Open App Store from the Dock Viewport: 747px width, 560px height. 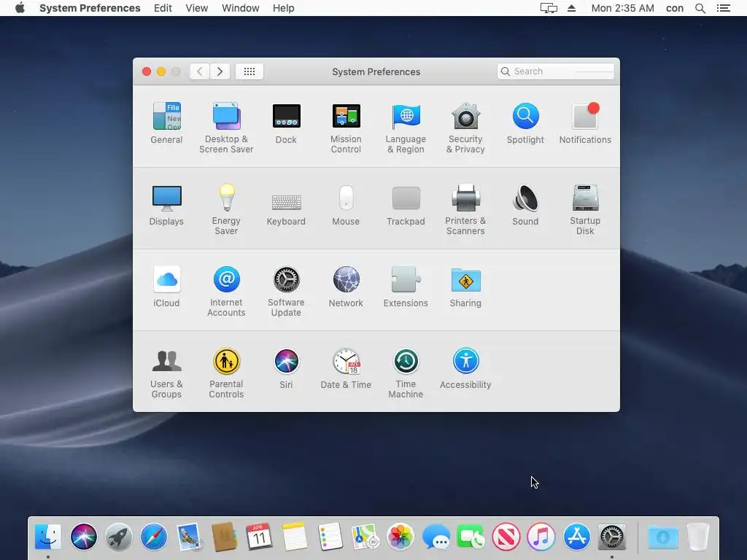pos(576,537)
